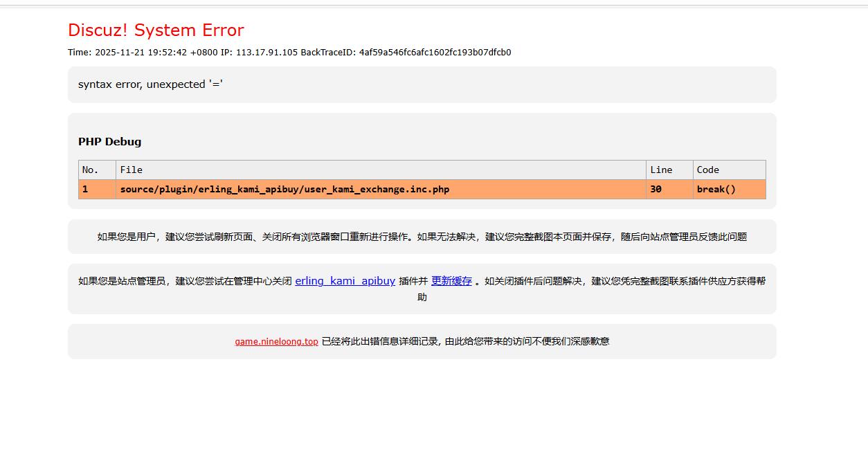This screenshot has width=868, height=454.
Task: Click the administrator advice paragraph box
Action: click(422, 288)
